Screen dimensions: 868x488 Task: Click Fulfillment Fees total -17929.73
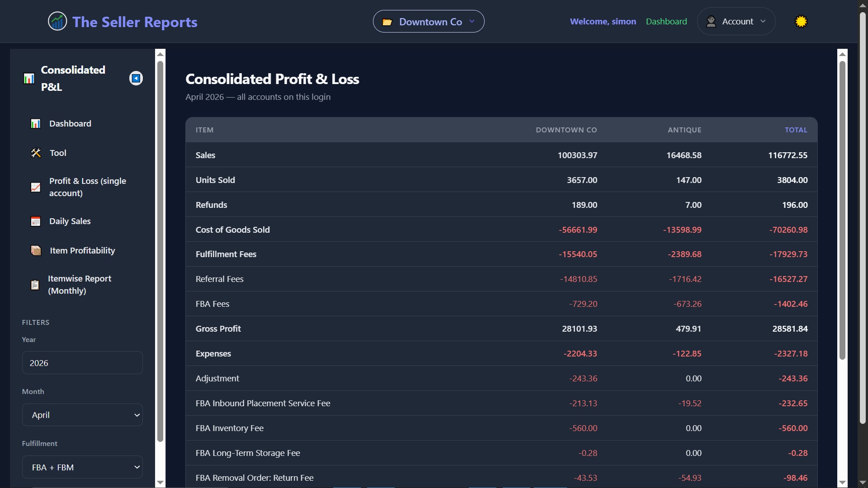click(788, 254)
